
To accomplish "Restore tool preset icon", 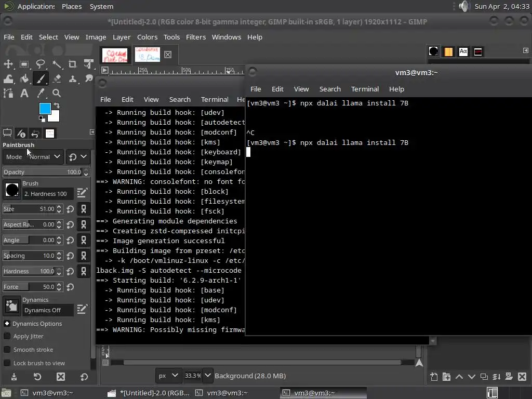I will 37,377.
